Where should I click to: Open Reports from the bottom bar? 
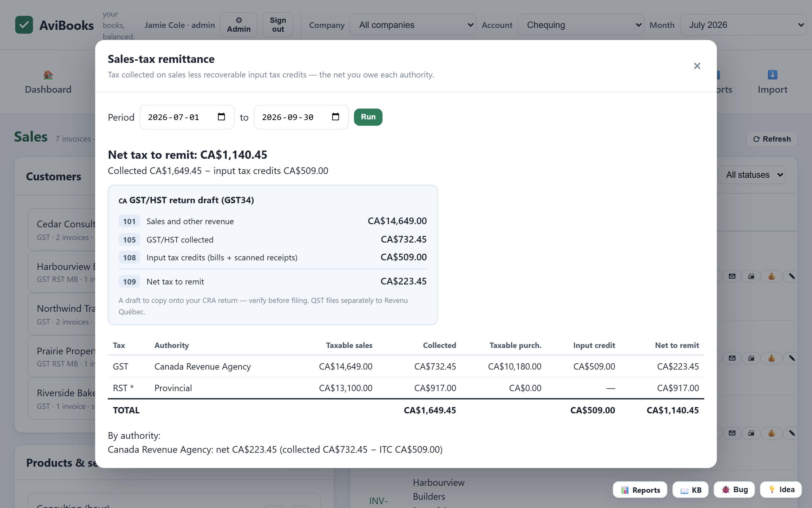[640, 490]
